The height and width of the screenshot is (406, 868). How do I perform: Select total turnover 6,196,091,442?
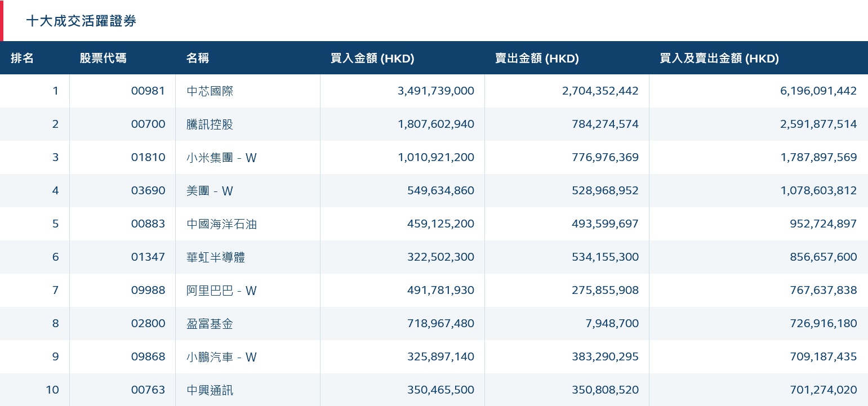818,91
